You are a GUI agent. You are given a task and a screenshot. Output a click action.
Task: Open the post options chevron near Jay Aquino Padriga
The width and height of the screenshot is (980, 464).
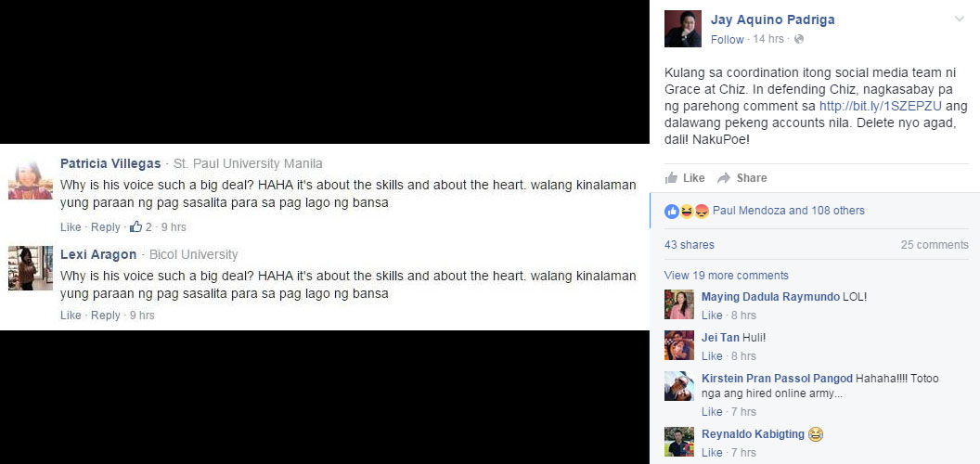960,19
